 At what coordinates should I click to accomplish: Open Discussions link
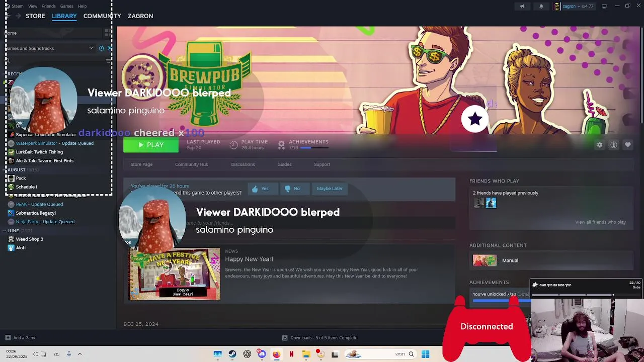pyautogui.click(x=243, y=164)
